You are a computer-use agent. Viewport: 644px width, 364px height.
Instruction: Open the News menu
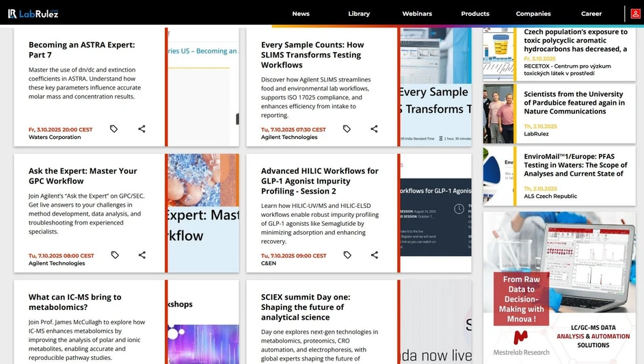(301, 14)
